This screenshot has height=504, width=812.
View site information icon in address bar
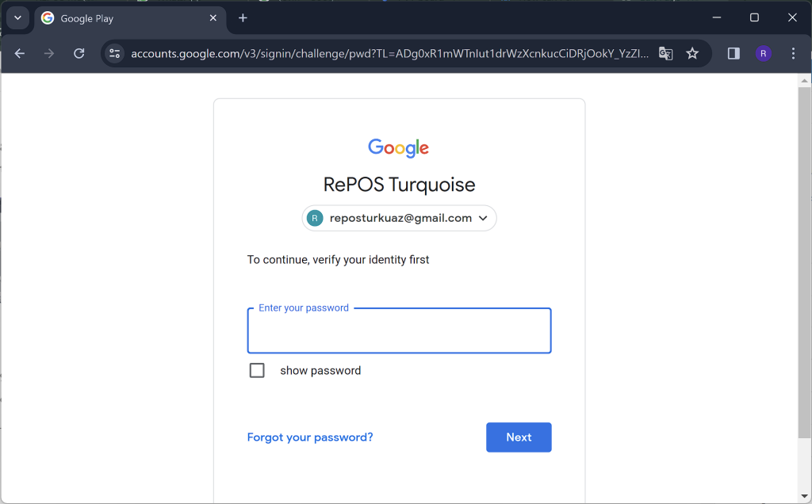[114, 53]
